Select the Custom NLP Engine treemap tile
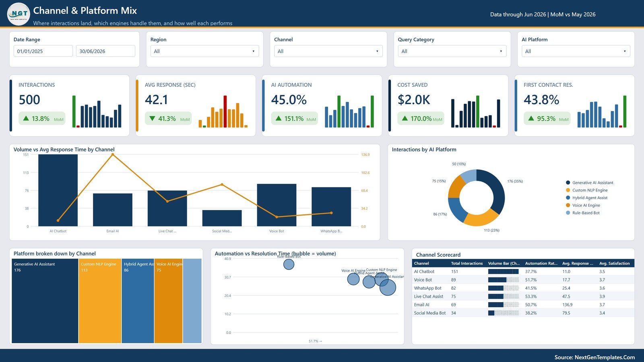Screen dimensions: 644x362 pos(100,301)
